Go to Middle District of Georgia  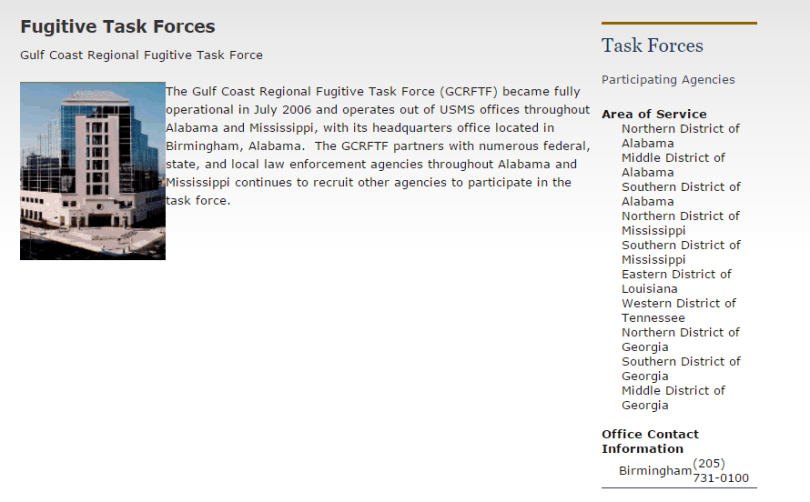[673, 397]
